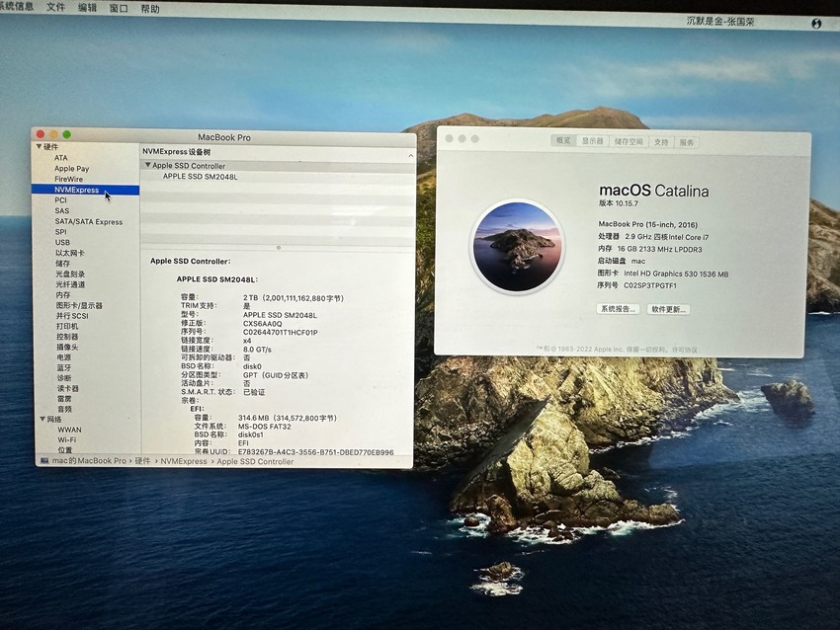The image size is (840, 630).
Task: Select 打印机 in hardware sidebar
Action: point(67,326)
